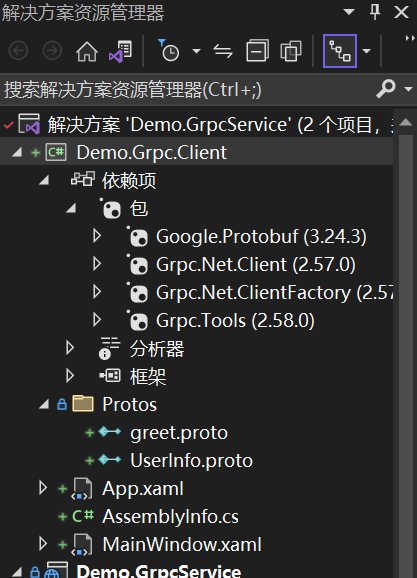Open the panel window position dropdown arrow

point(349,12)
